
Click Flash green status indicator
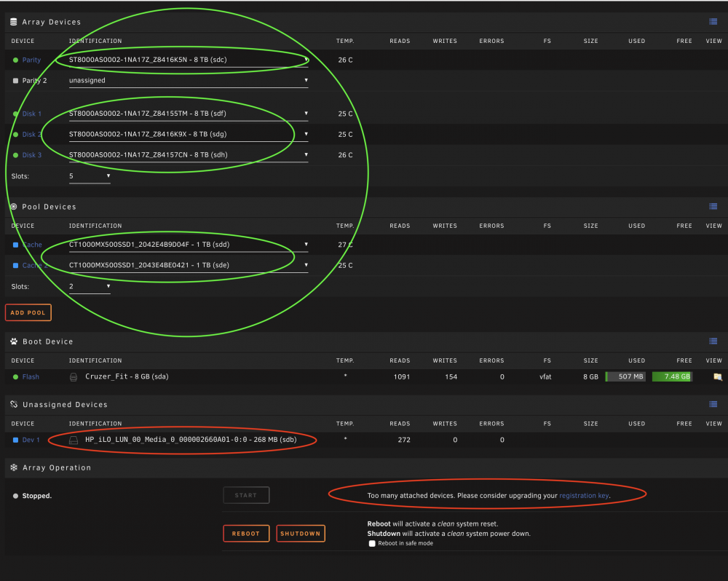coord(15,377)
